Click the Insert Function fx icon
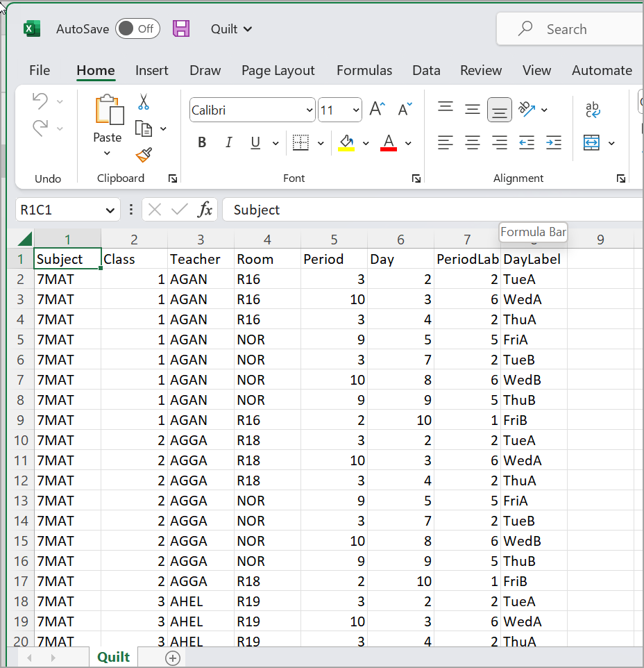The height and width of the screenshot is (668, 644). [205, 210]
